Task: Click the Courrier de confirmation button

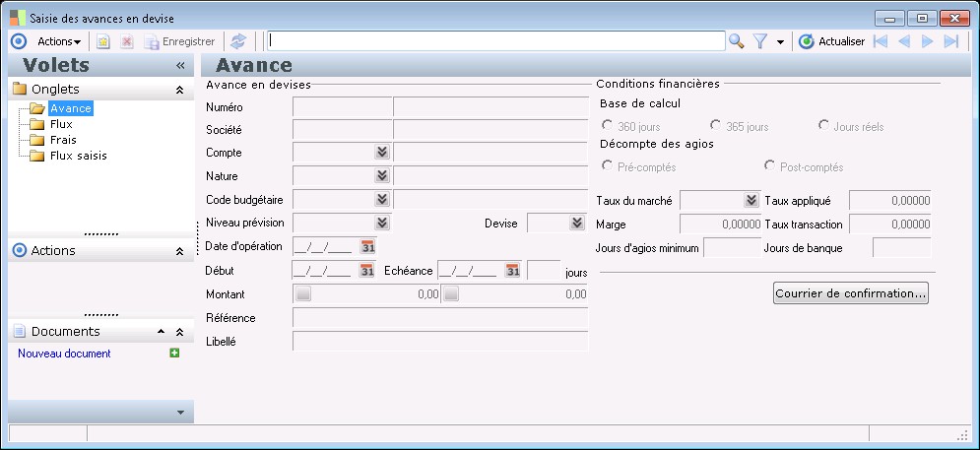Action: [x=851, y=293]
